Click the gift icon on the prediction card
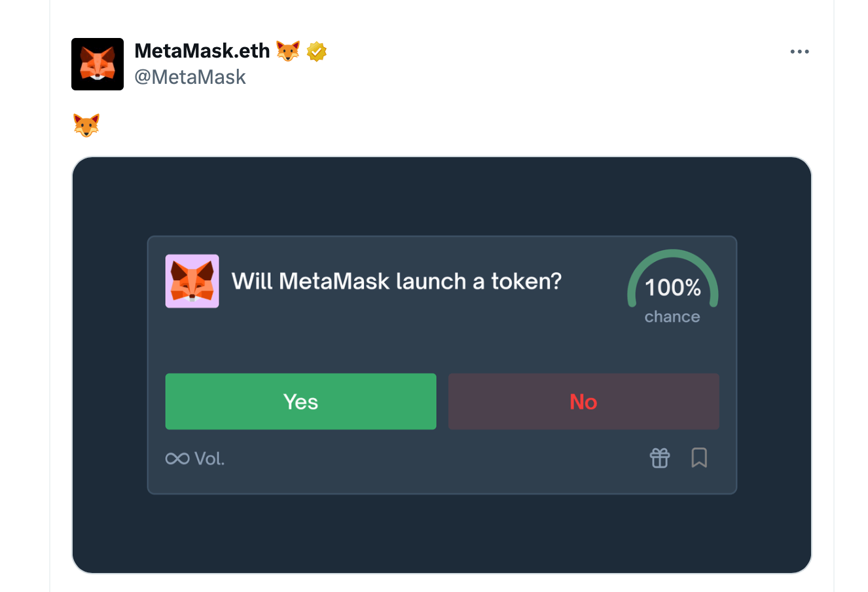 click(x=659, y=458)
